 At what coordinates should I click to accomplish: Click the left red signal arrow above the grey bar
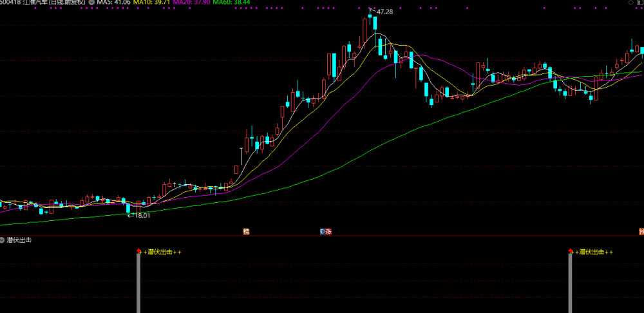[x=138, y=250]
